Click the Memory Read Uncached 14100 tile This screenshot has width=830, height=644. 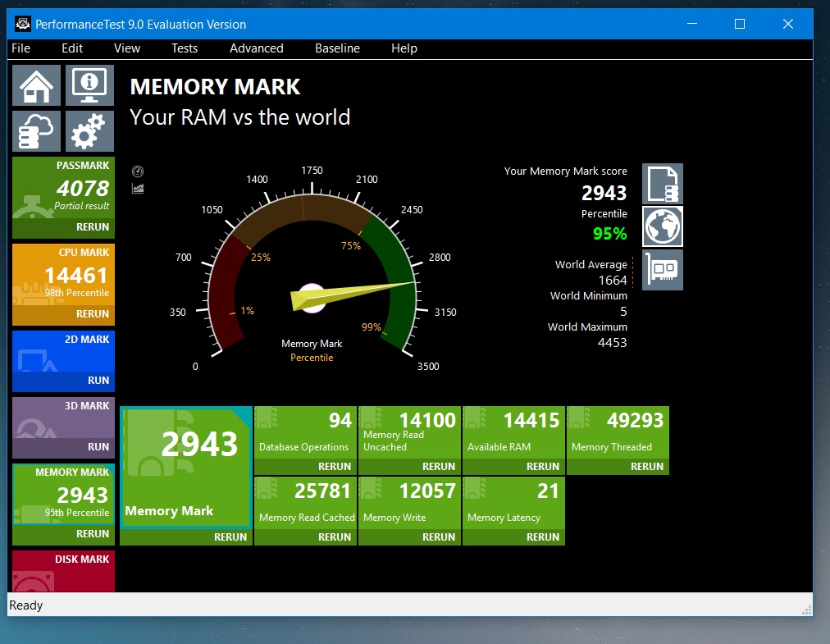[x=410, y=432]
